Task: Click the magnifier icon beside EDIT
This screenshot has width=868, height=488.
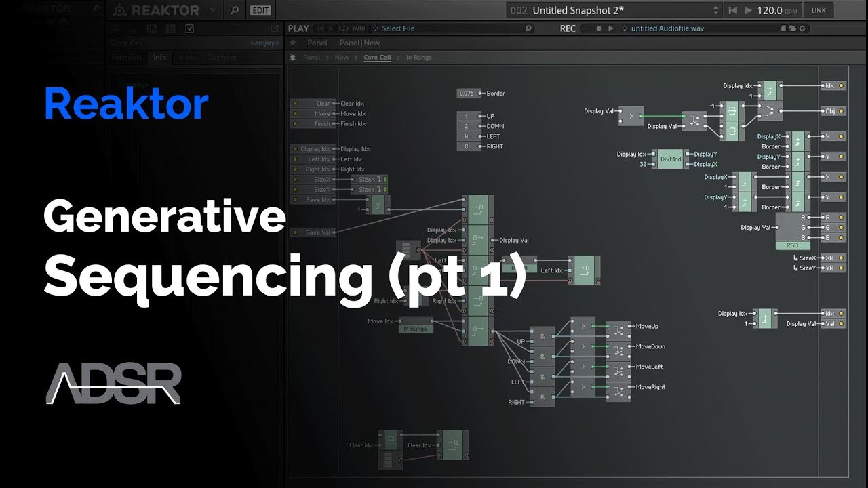Action: [x=235, y=10]
